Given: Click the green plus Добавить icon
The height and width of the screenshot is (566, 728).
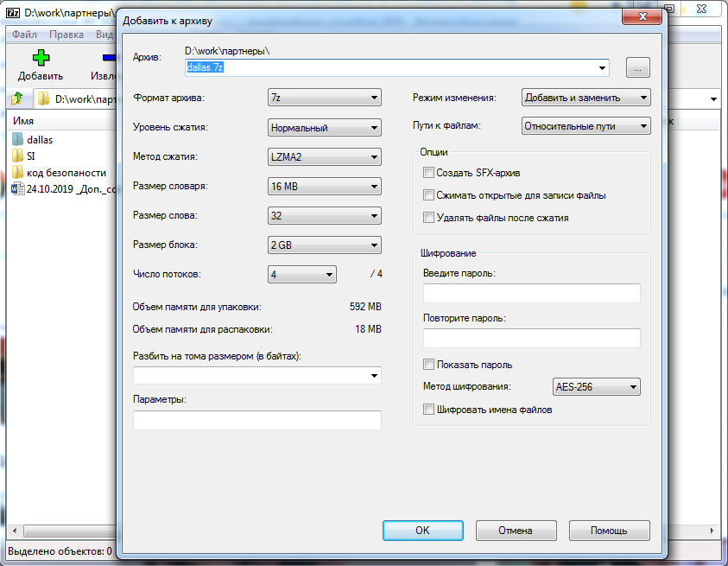Looking at the screenshot, I should [41, 58].
